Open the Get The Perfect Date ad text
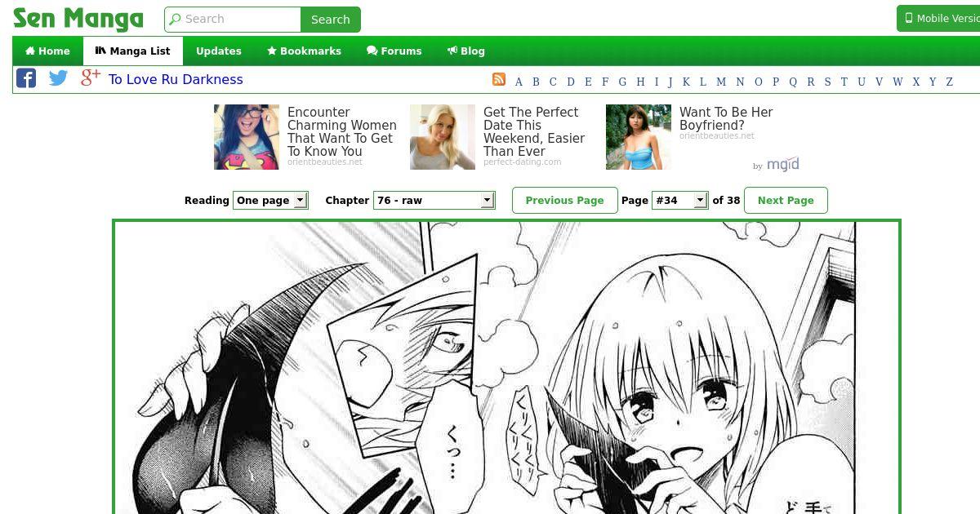This screenshot has height=514, width=980. click(534, 131)
